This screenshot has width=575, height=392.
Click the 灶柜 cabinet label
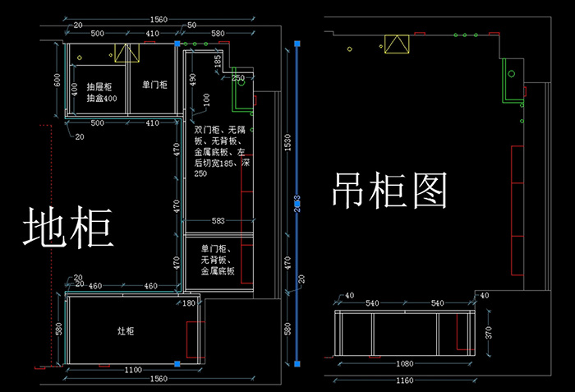[x=126, y=330]
